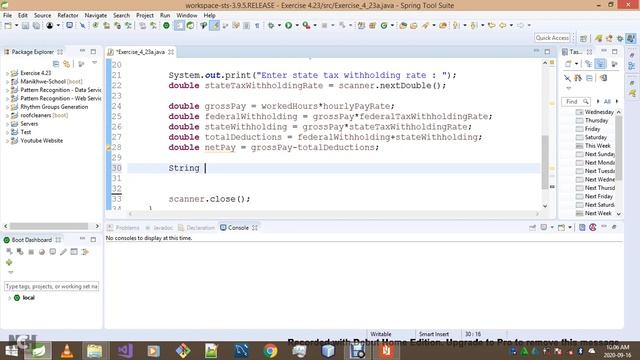Open Package Explorer view menu triangle

(94, 63)
